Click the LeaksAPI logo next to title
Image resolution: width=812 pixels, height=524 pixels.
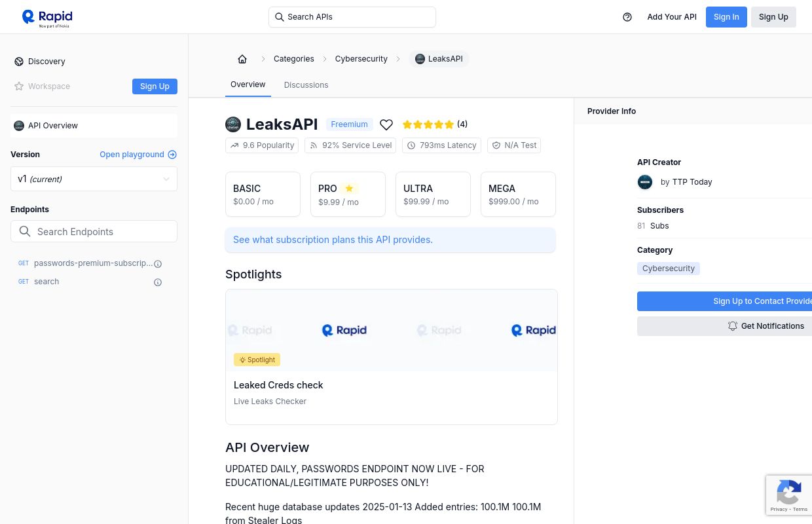point(233,124)
